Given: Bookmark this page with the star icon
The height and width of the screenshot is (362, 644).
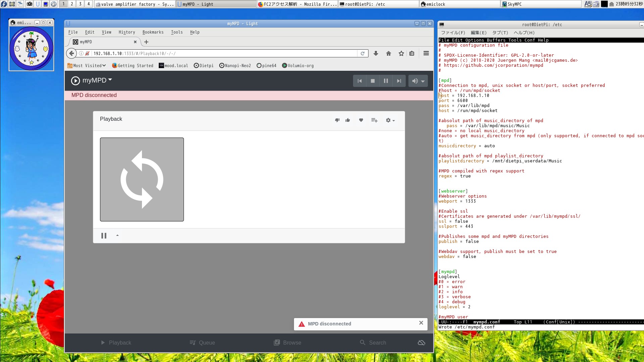Looking at the screenshot, I should [x=401, y=54].
